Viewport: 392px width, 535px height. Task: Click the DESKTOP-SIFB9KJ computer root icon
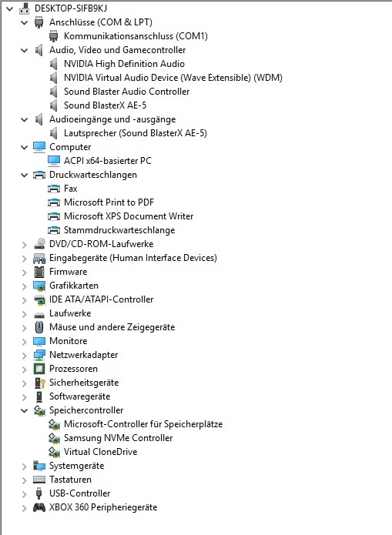tap(24, 8)
